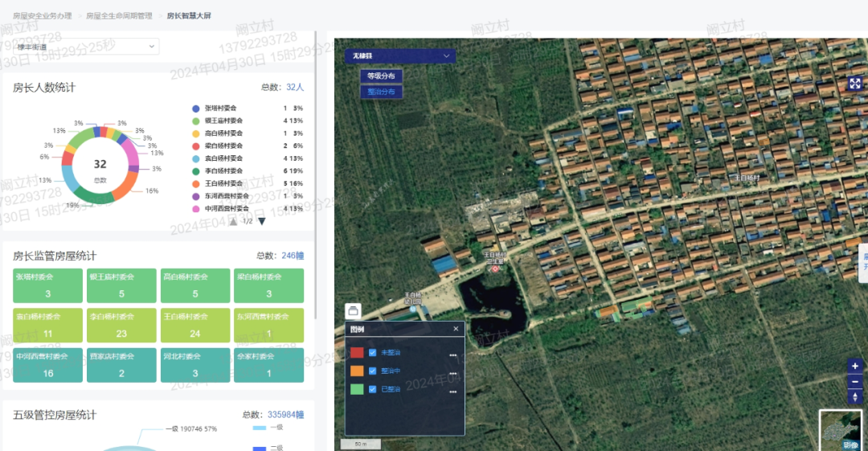Open the 东河西营村委会 house count card
Viewport: 868px width, 451px height.
point(268,326)
